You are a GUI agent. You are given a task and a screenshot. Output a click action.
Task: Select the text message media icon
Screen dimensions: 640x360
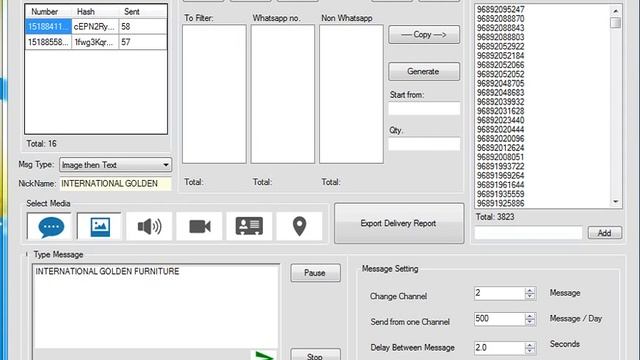(49, 226)
